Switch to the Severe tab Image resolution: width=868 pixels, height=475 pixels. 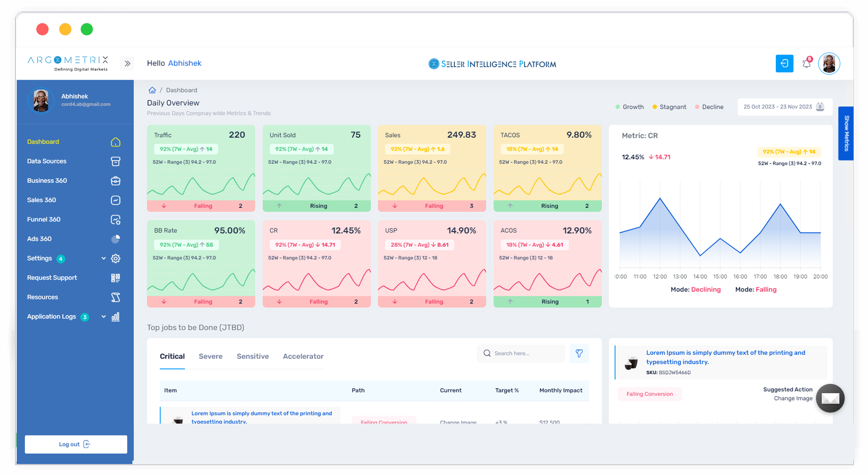point(211,356)
